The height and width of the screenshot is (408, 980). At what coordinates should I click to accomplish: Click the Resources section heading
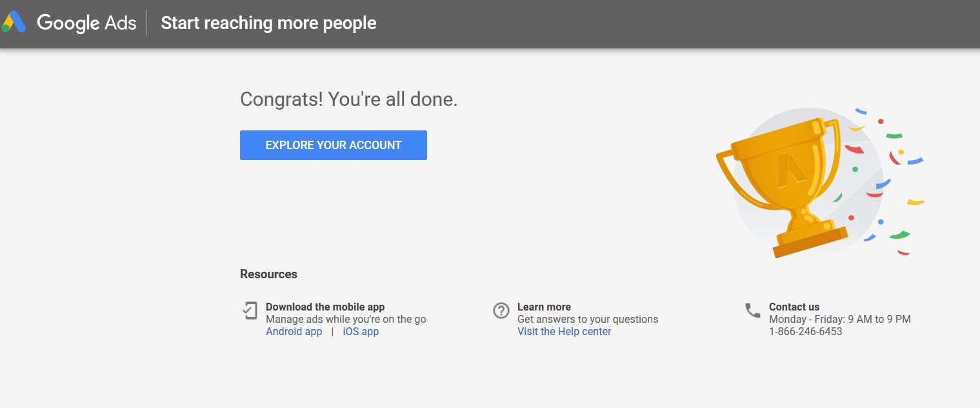coord(268,274)
